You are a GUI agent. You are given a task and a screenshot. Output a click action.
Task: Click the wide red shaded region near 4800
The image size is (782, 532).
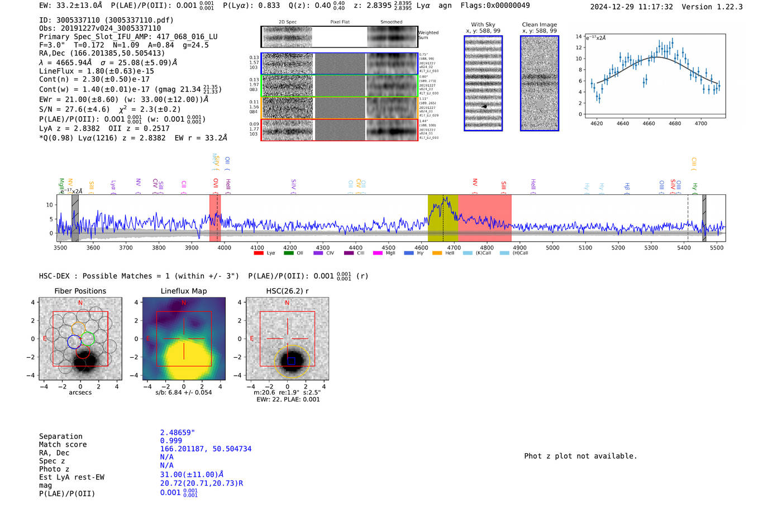484,218
